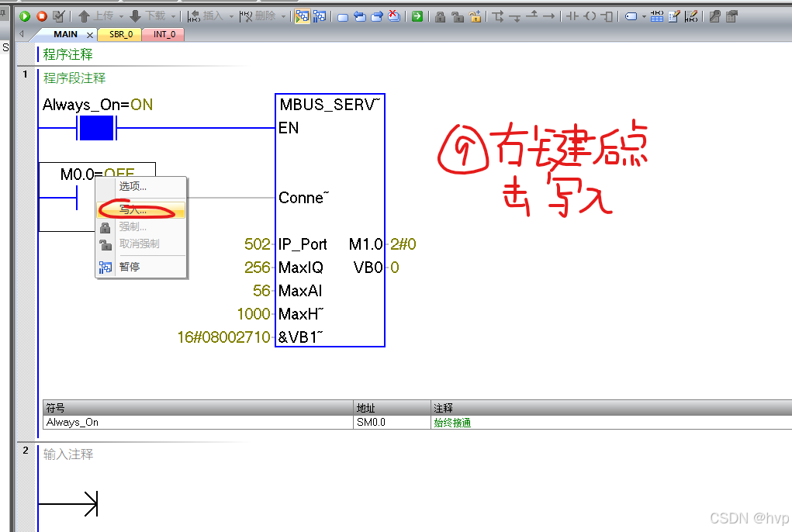This screenshot has width=792, height=532.
Task: Select the Always_On row in the symbol table
Action: coord(116,423)
